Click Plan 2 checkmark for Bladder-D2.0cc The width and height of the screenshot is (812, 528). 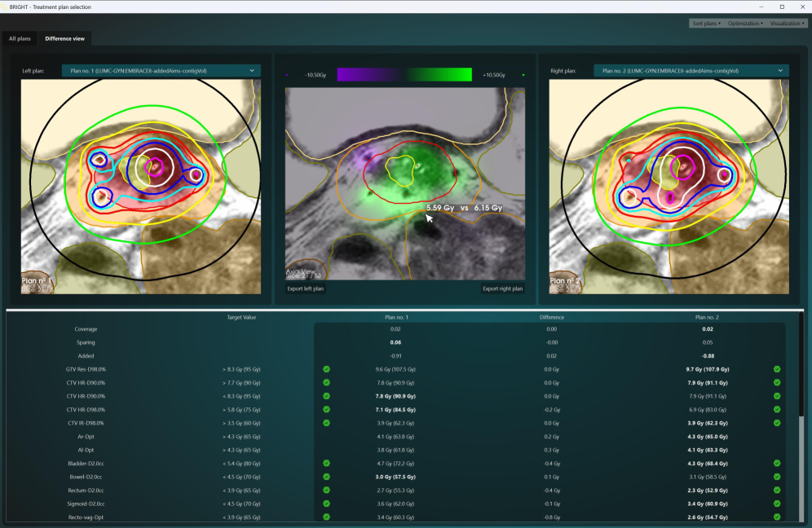pyautogui.click(x=777, y=463)
